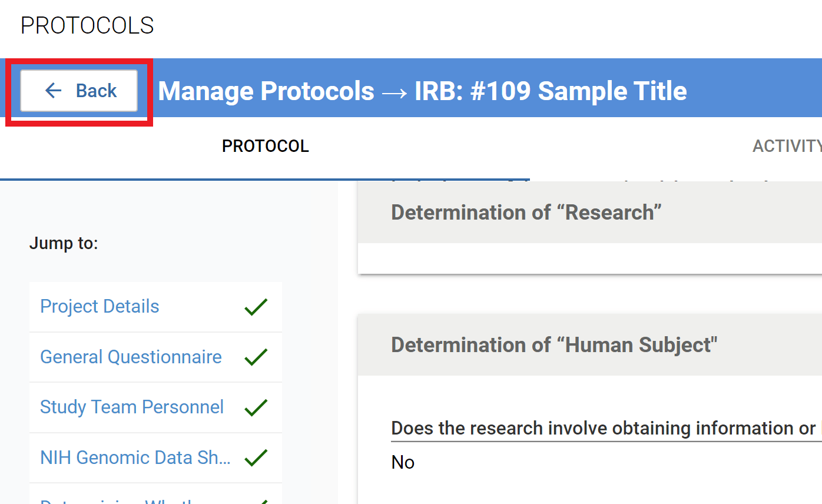
Task: Click the Determination of Human Subject header
Action: [x=553, y=344]
